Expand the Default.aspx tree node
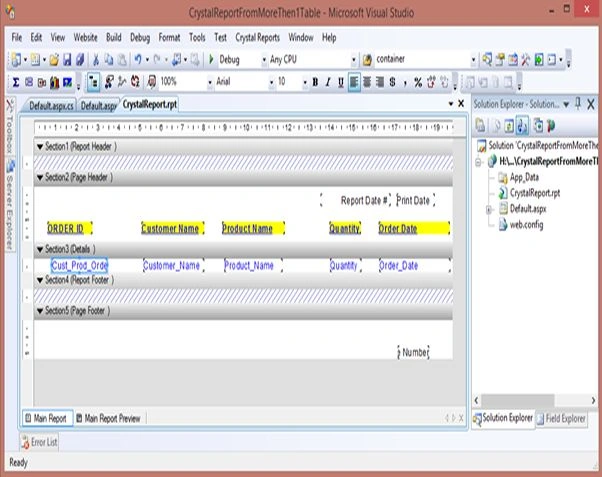 click(489, 210)
